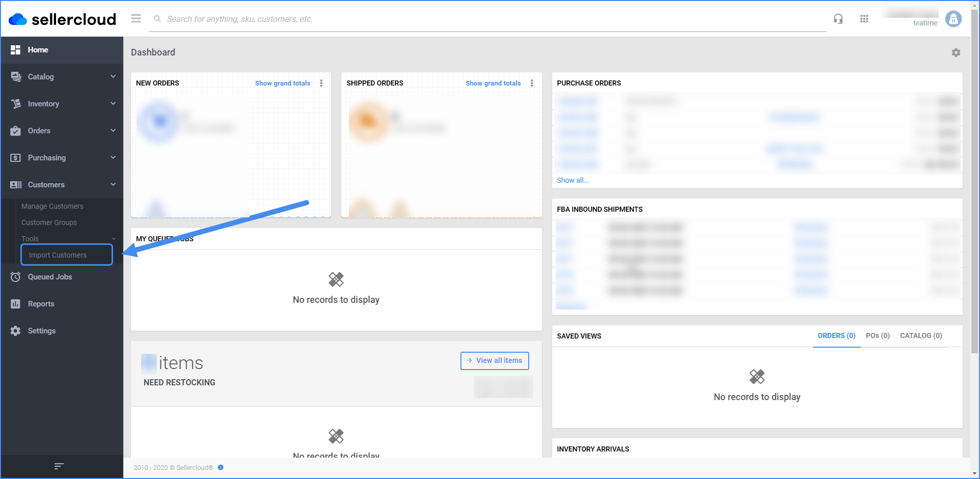Expand the Catalog menu chevron
This screenshot has width=980, height=479.
coord(113,76)
